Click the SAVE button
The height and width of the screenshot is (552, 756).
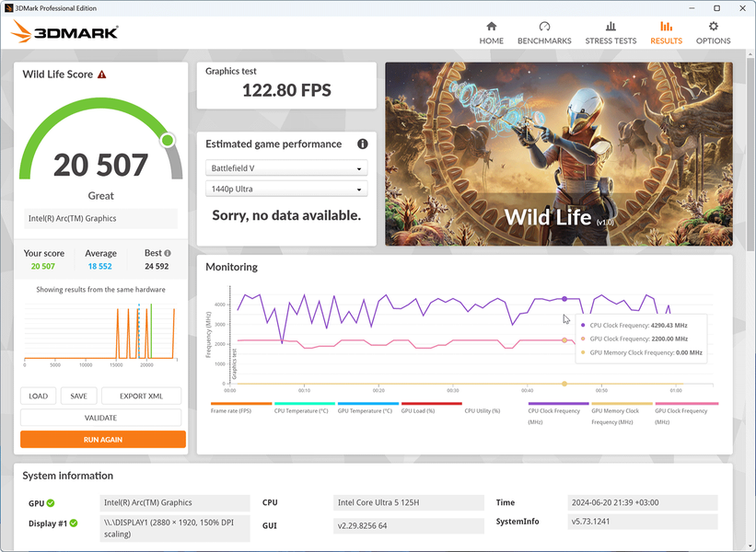[78, 396]
